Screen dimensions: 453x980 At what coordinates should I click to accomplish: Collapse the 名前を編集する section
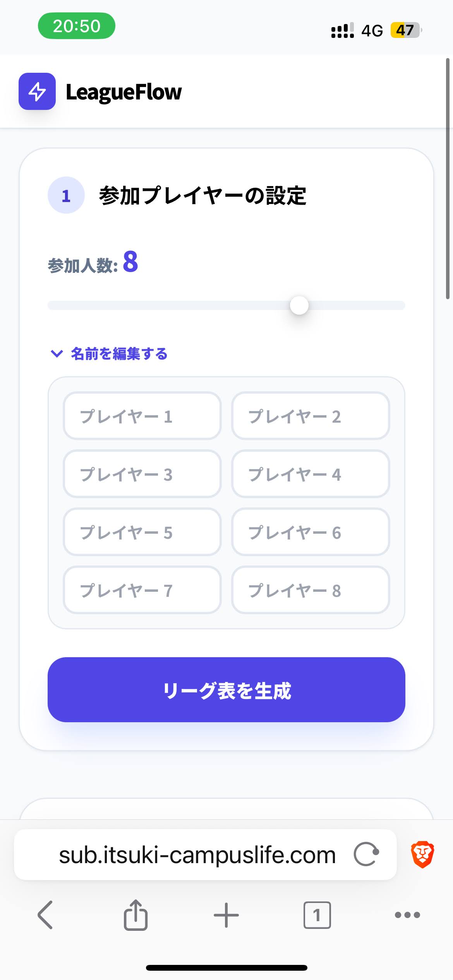point(110,354)
